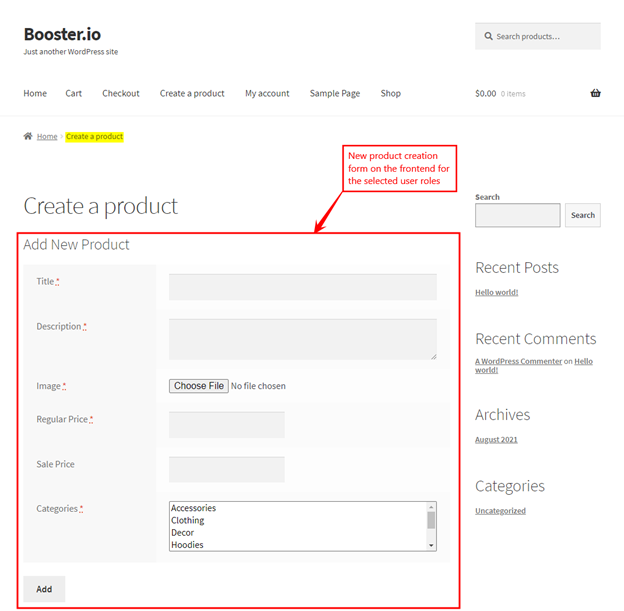This screenshot has height=611, width=624.
Task: Click Categories list scroll up arrow
Action: click(431, 507)
